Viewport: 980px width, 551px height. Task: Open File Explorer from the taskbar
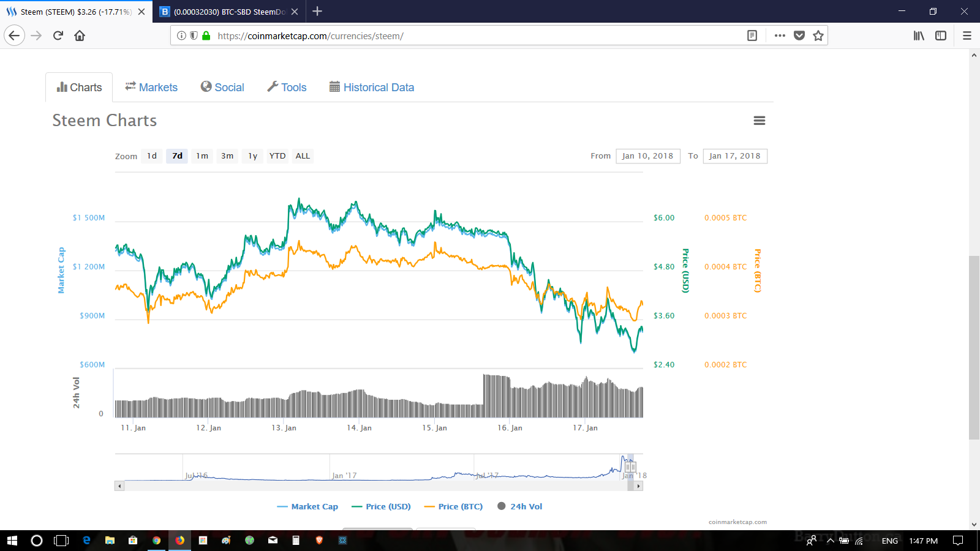tap(110, 541)
